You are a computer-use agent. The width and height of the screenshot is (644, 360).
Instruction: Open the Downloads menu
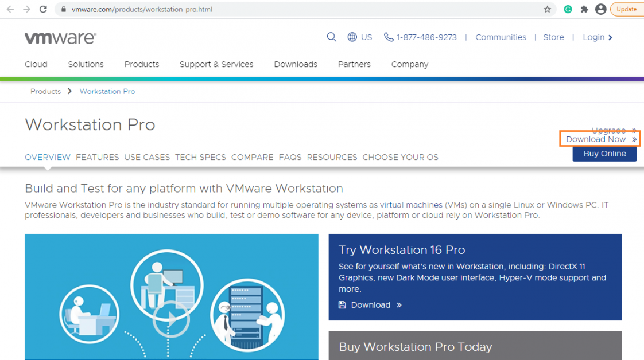[295, 64]
